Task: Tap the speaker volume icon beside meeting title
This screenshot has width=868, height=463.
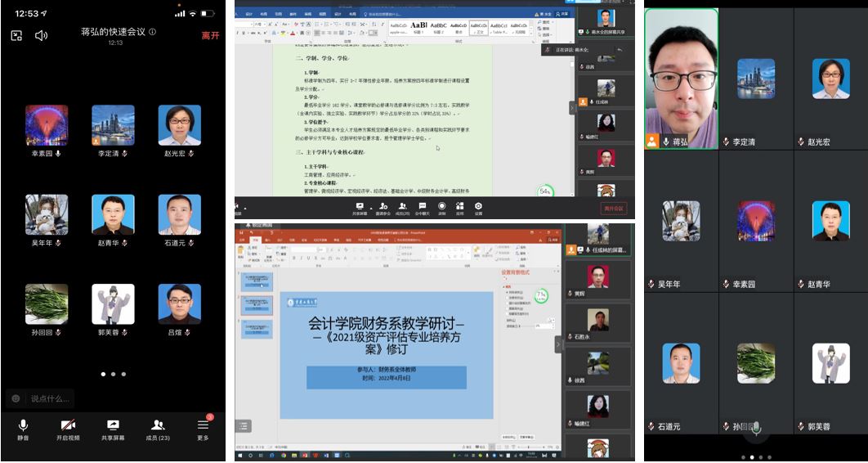Action: [x=41, y=35]
